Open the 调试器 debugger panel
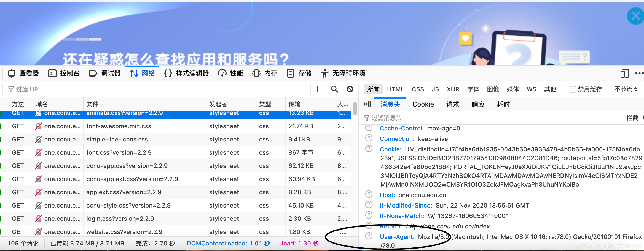Image resolution: width=644 pixels, height=251 pixels. coord(105,73)
